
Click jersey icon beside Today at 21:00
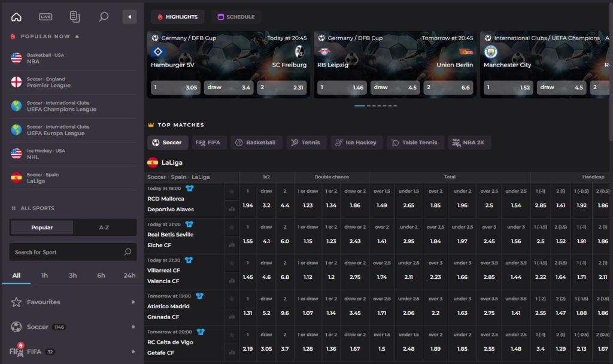(189, 225)
